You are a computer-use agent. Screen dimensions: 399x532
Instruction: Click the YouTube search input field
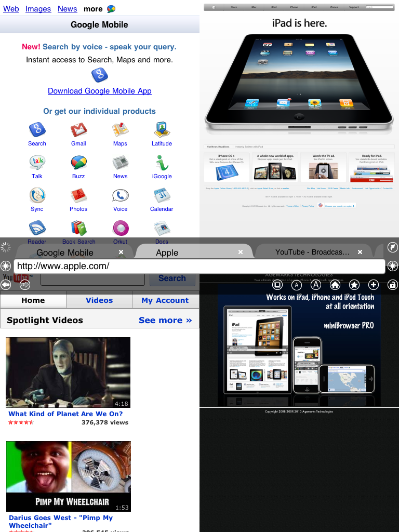tap(92, 279)
